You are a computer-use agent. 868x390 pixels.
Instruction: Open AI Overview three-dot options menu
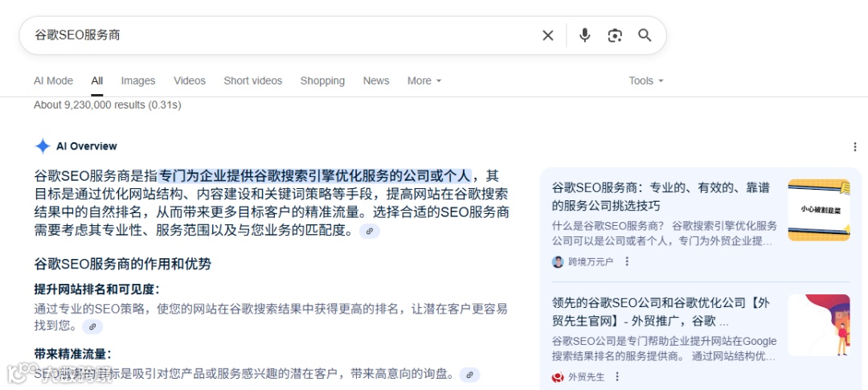point(856,147)
